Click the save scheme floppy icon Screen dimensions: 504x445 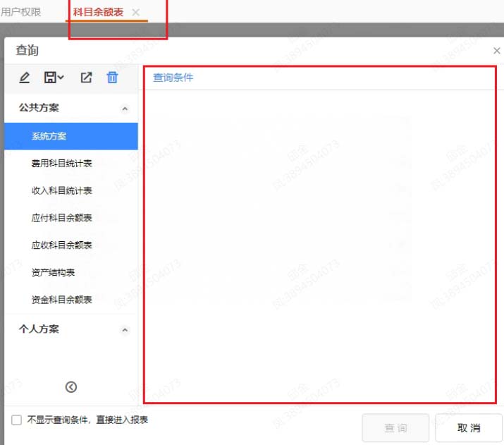pos(50,78)
